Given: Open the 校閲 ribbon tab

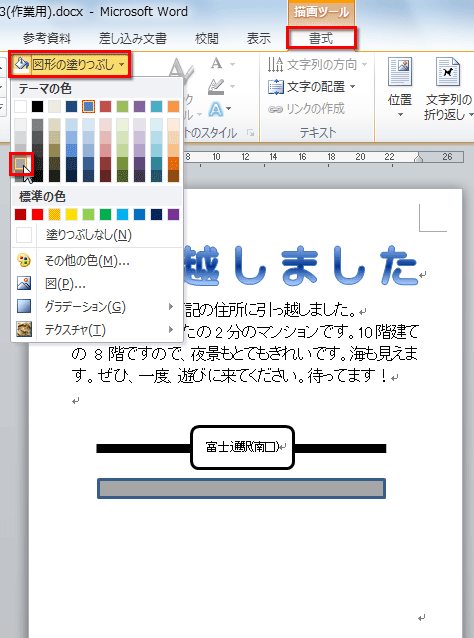Looking at the screenshot, I should click(207, 39).
